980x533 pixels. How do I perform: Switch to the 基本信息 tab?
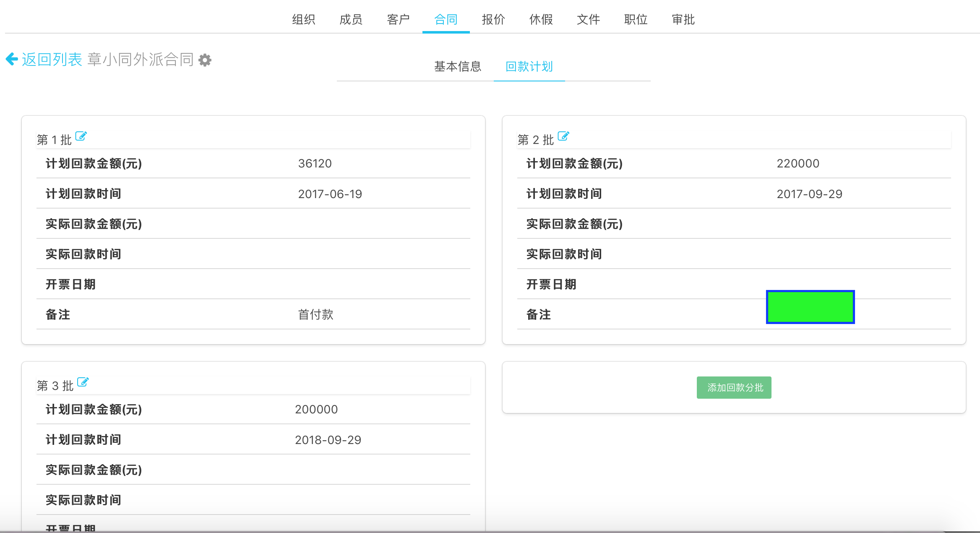click(457, 66)
